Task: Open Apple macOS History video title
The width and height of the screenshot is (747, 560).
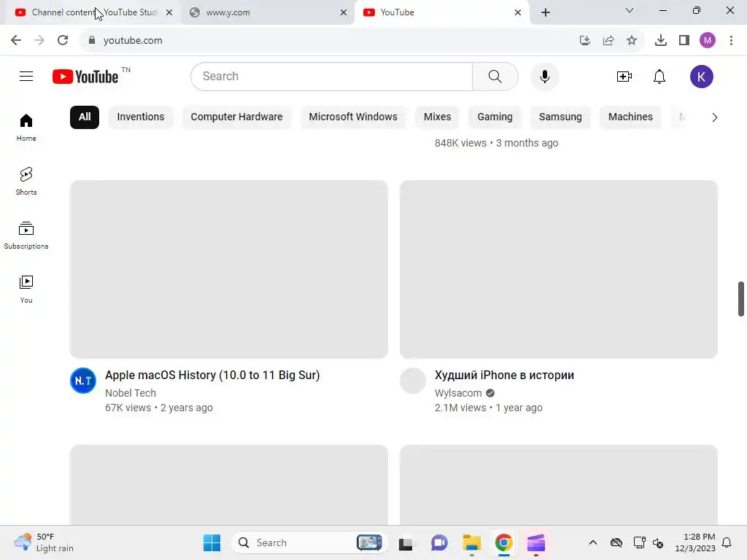Action: tap(212, 376)
